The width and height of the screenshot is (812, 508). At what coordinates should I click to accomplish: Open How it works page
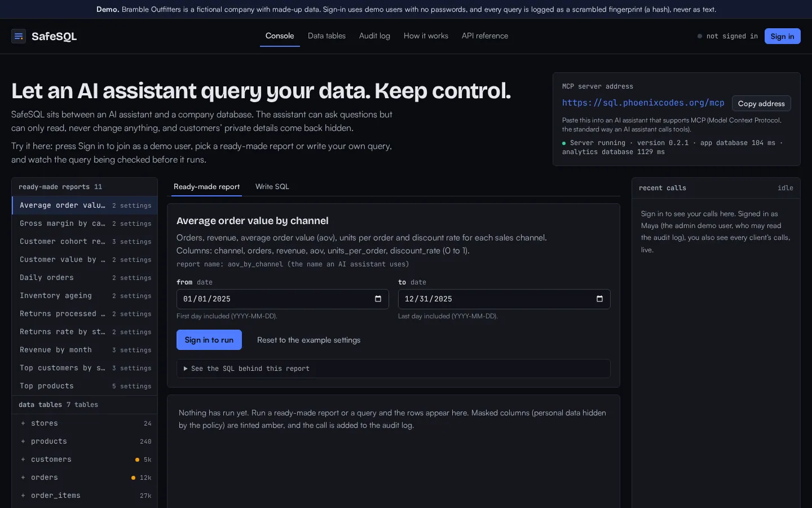click(426, 36)
